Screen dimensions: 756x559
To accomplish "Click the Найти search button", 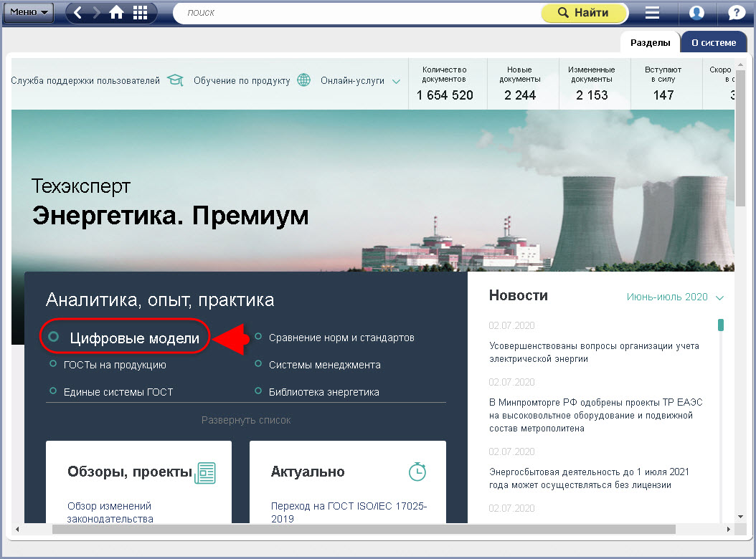I will tap(584, 13).
